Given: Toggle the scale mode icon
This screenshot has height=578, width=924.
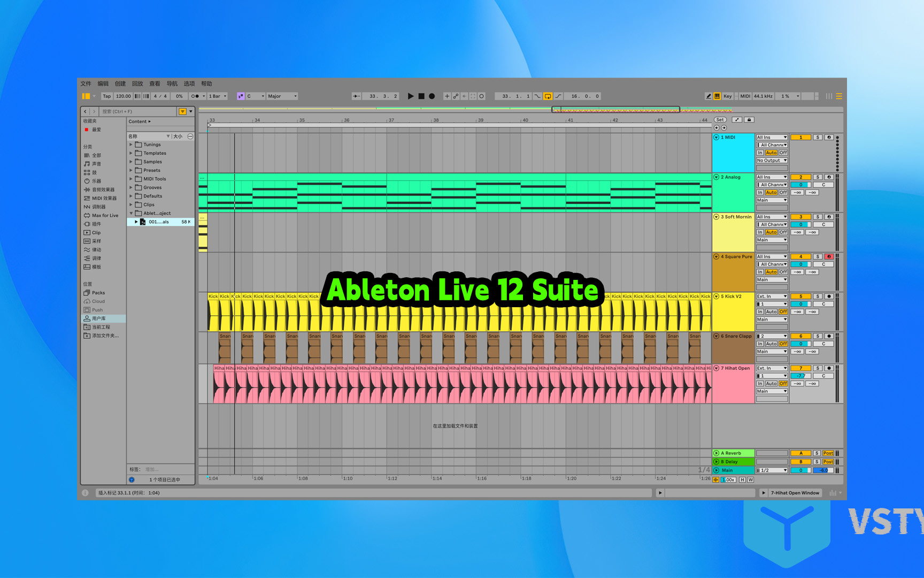Looking at the screenshot, I should [241, 96].
